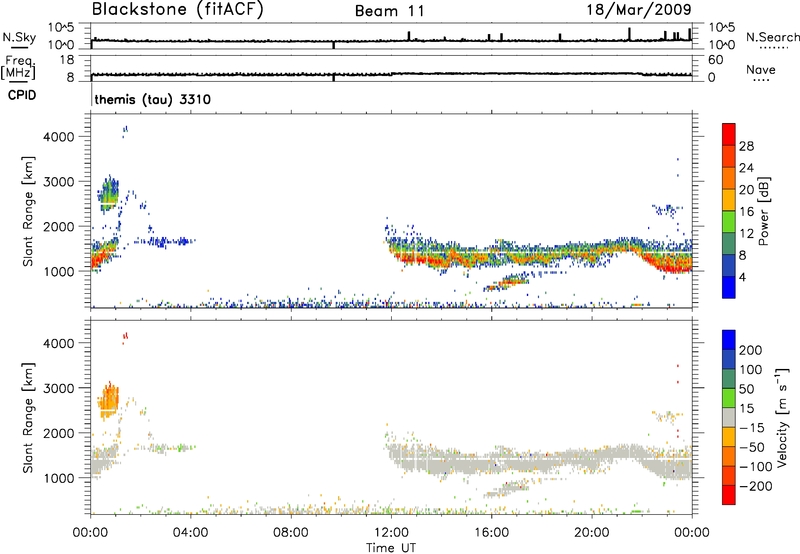This screenshot has height=554, width=800.
Task: Click the '08:00' time axis tick label
Action: pos(291,532)
